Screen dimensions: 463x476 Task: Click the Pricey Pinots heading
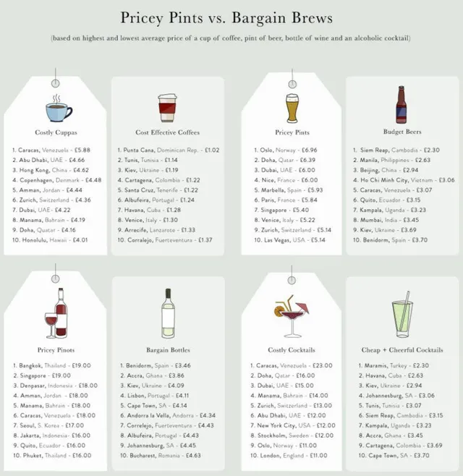pyautogui.click(x=55, y=350)
